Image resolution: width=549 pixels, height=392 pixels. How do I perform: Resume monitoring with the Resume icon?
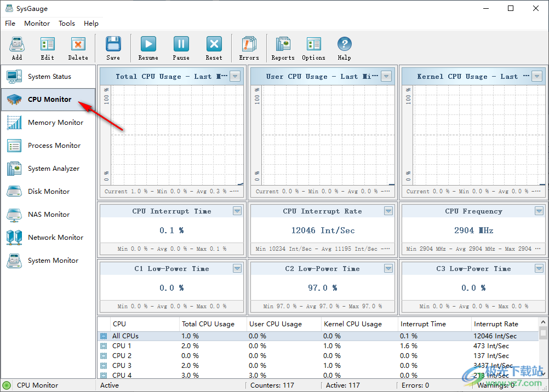point(148,44)
